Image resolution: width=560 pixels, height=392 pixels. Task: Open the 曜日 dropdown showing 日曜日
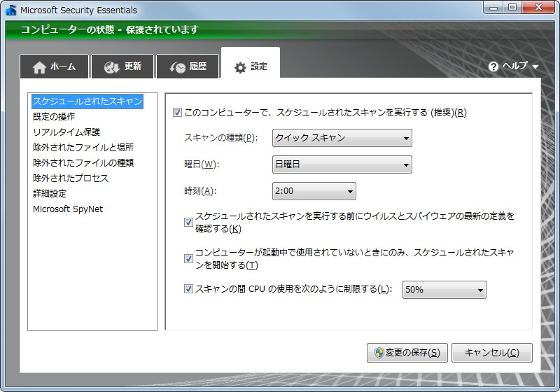[x=342, y=164]
